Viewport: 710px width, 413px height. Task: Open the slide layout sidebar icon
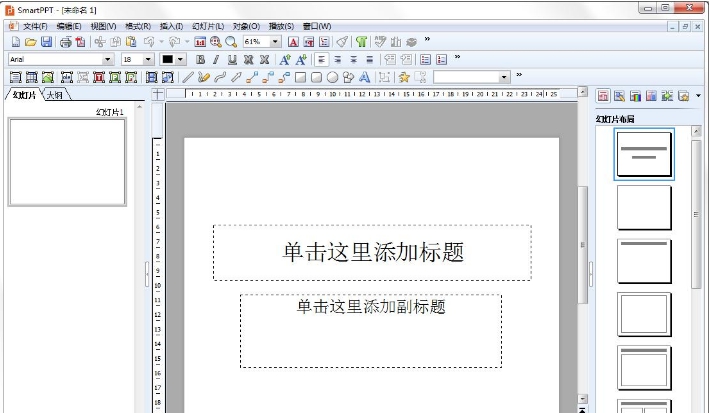[x=603, y=96]
